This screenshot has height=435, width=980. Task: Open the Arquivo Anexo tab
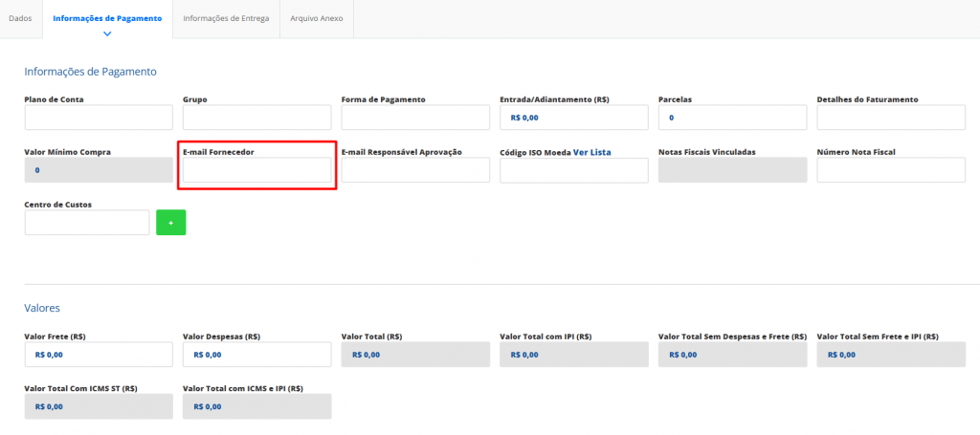(x=316, y=18)
